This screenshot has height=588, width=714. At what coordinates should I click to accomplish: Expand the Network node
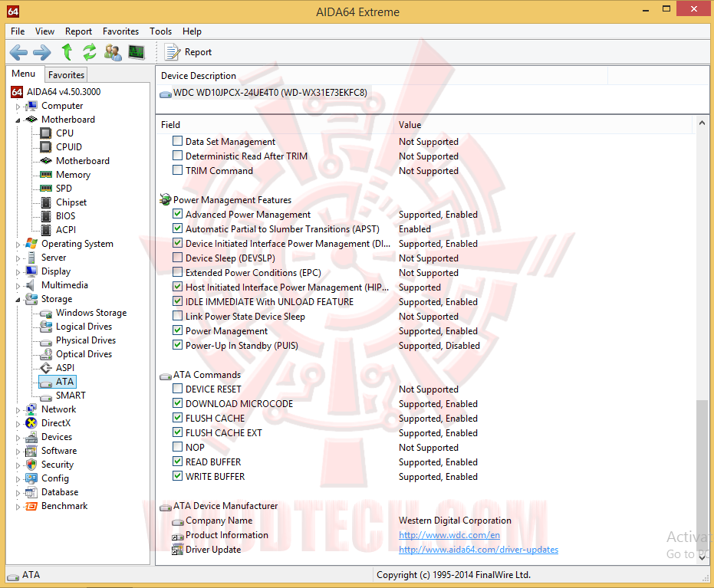coord(18,410)
